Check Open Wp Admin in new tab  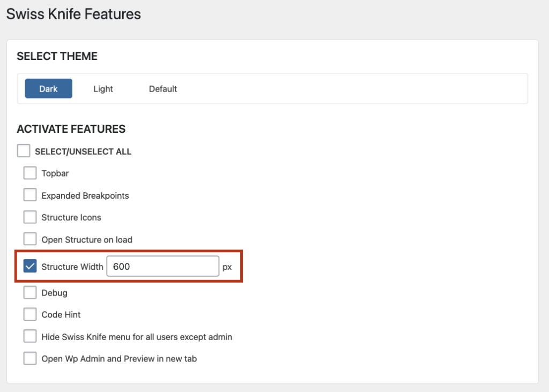pyautogui.click(x=30, y=358)
